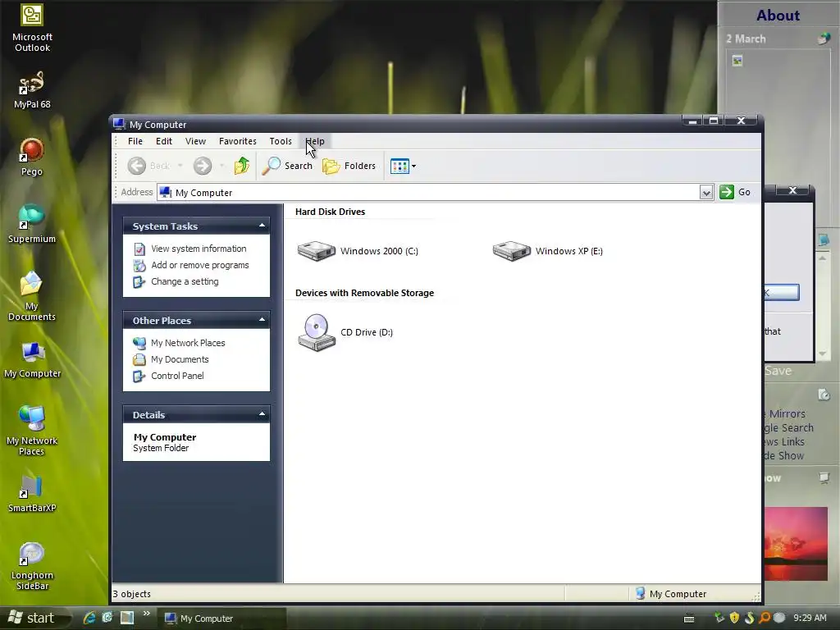Viewport: 840px width, 630px height.
Task: Collapse the Other Places panel
Action: point(262,320)
